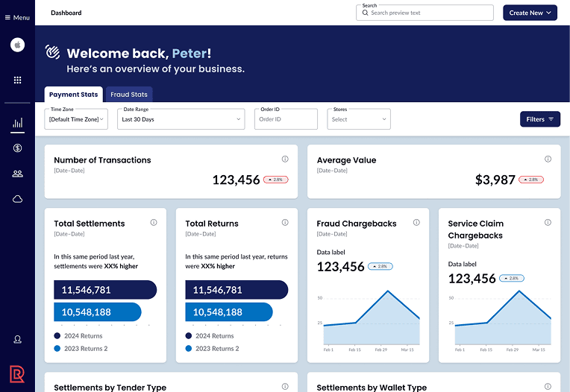Image resolution: width=570 pixels, height=392 pixels.
Task: Show info for Total Returns card
Action: pos(285,223)
